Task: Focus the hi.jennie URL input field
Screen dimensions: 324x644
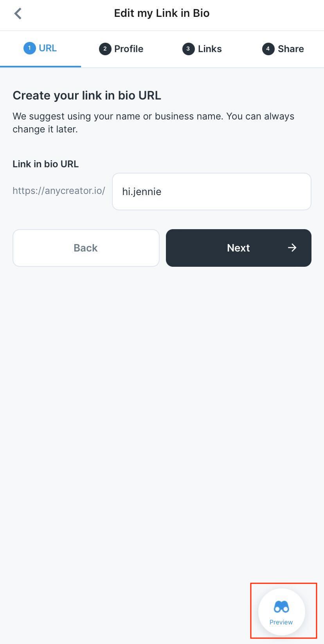Action: 211,192
